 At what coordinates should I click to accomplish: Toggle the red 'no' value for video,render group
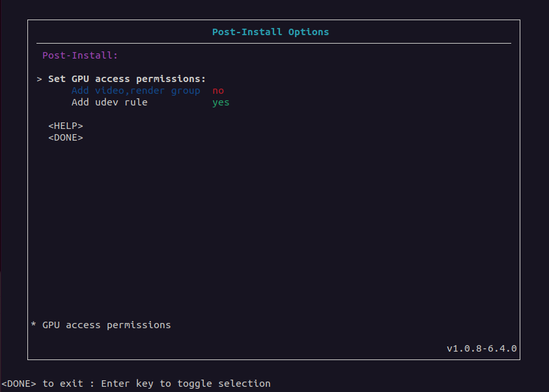pos(218,91)
